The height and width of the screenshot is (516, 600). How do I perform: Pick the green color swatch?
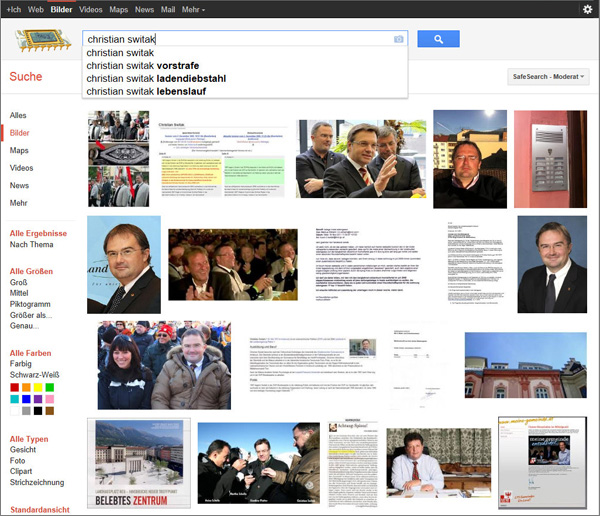pyautogui.click(x=50, y=387)
